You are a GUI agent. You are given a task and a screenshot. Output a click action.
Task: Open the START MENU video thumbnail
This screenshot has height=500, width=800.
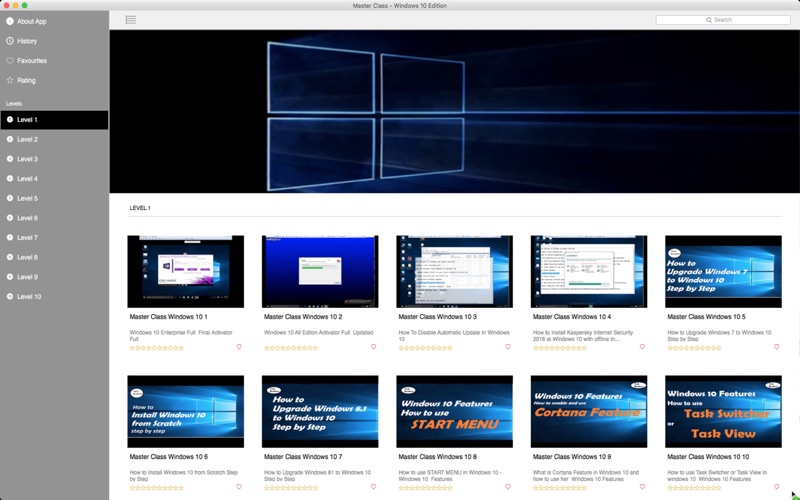[455, 412]
